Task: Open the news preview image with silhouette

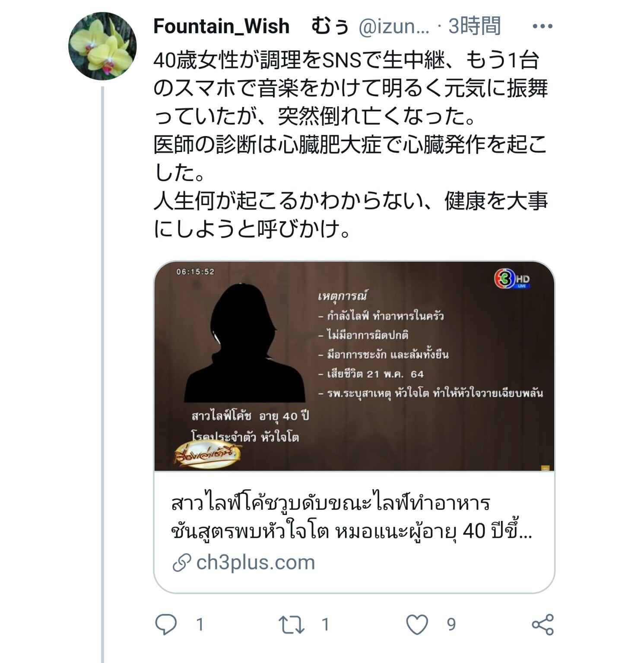Action: (x=354, y=366)
